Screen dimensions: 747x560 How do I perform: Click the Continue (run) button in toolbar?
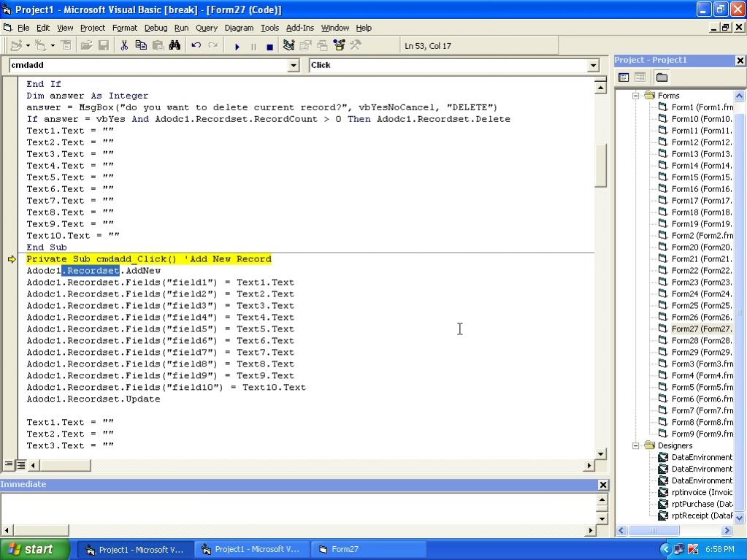click(237, 46)
